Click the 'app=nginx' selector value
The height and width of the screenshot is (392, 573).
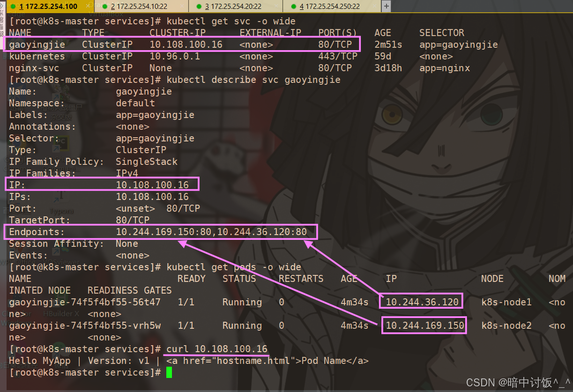pos(445,68)
